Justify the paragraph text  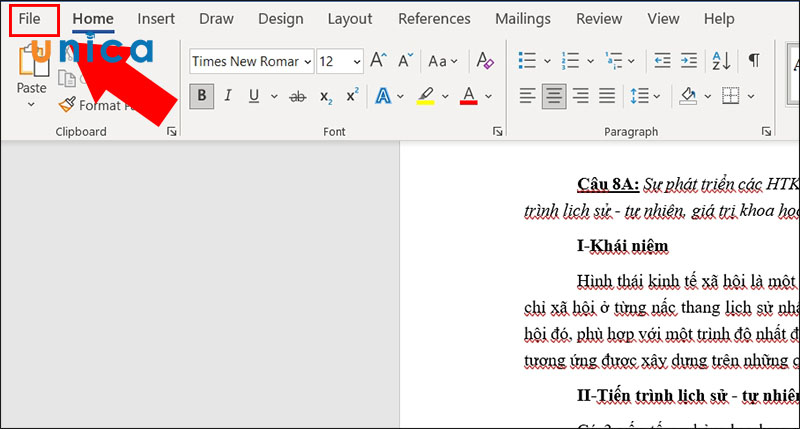tap(607, 96)
